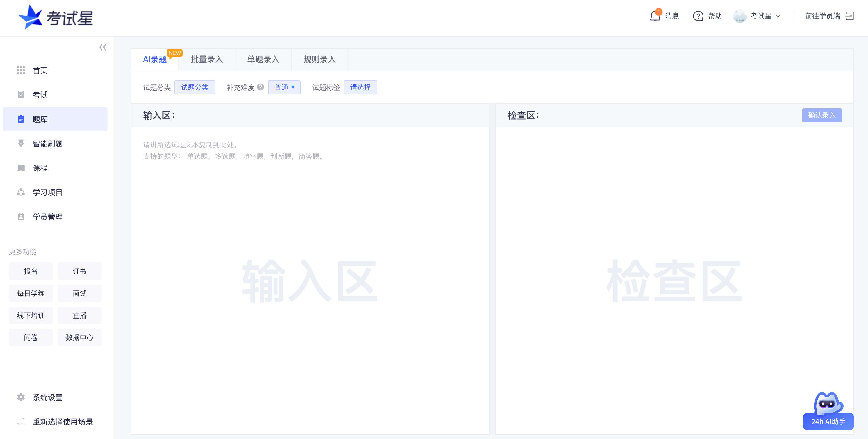The width and height of the screenshot is (868, 439).
Task: Click the 确认录入 confirm button
Action: pos(822,115)
